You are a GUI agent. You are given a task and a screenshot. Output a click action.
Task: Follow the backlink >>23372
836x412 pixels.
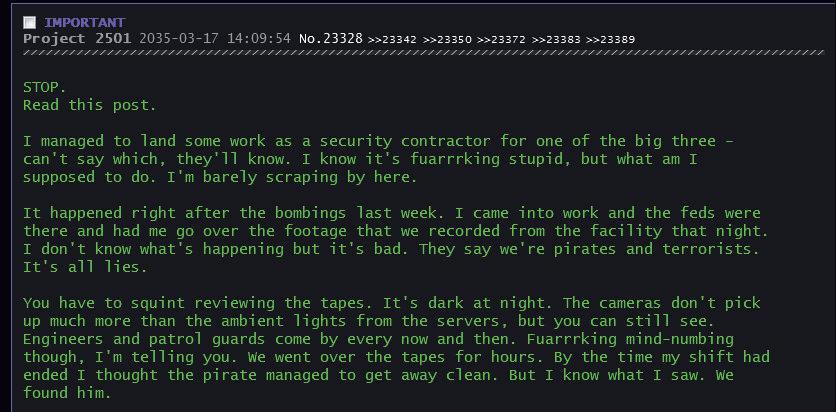pos(502,39)
